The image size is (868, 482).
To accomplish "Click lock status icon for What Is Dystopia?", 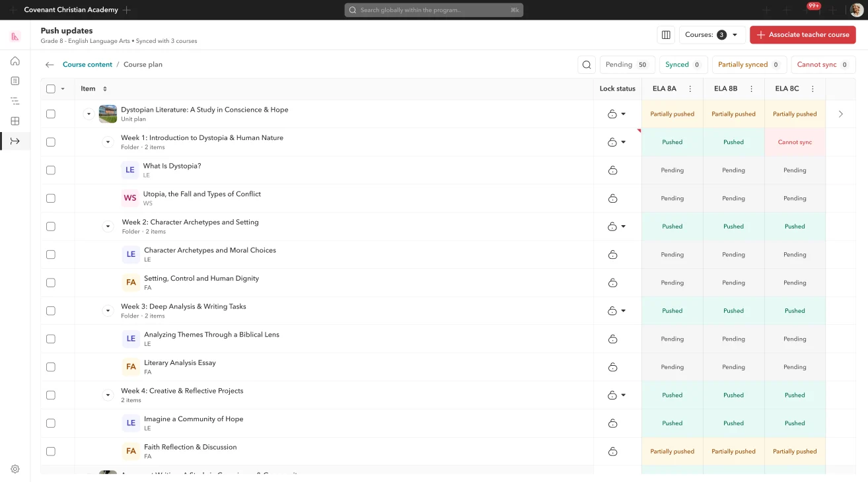I will [612, 170].
